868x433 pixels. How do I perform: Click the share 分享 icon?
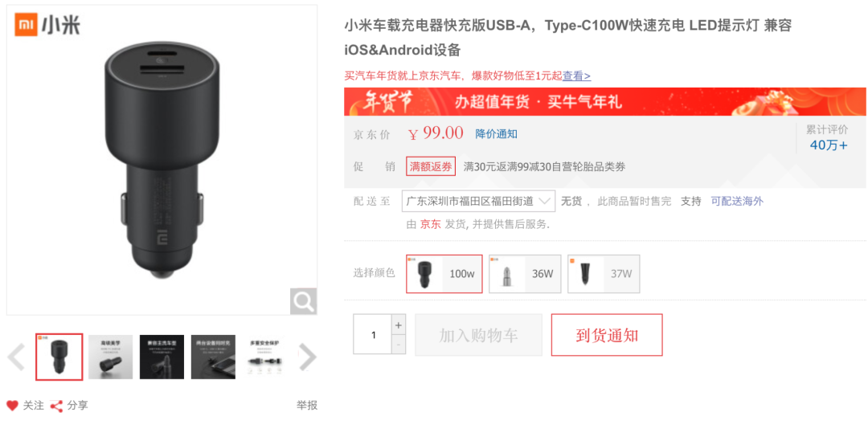(56, 406)
